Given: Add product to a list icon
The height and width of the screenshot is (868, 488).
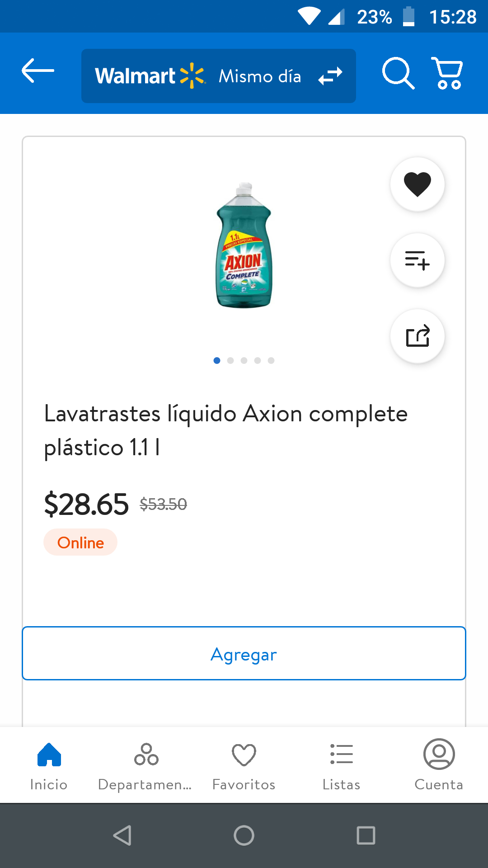Looking at the screenshot, I should [x=418, y=260].
